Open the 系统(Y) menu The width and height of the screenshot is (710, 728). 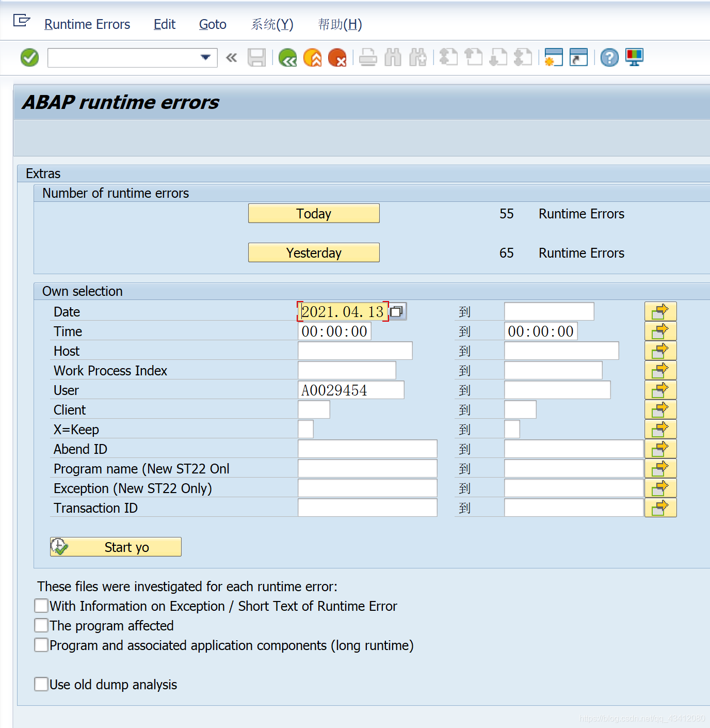pos(272,24)
